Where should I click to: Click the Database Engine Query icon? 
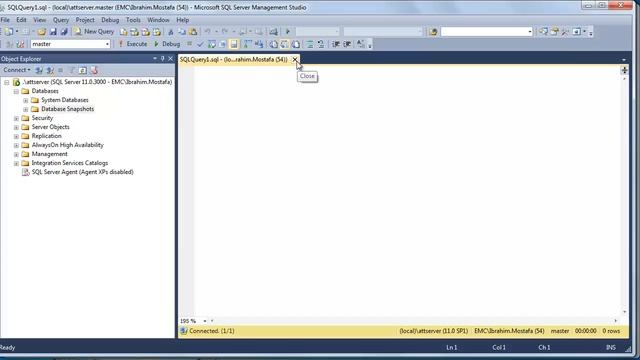124,31
